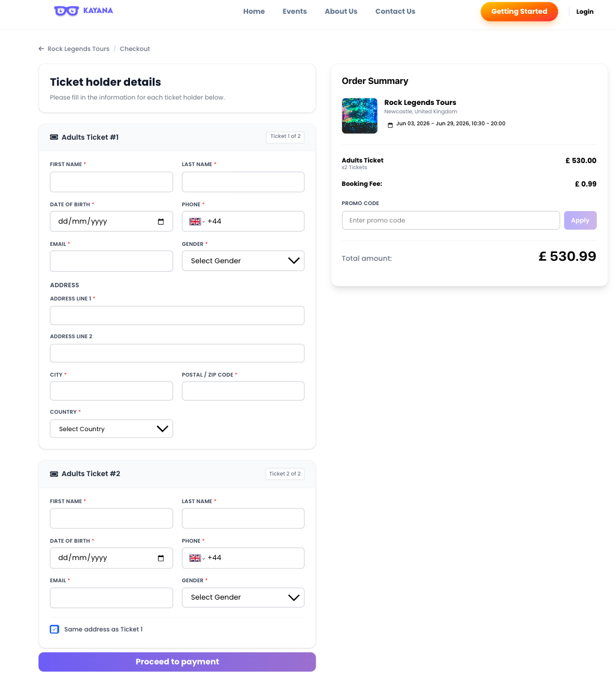Viewport: 616px width, 692px height.
Task: Click calendar icon beside event dates in Order Summary
Action: pos(390,125)
